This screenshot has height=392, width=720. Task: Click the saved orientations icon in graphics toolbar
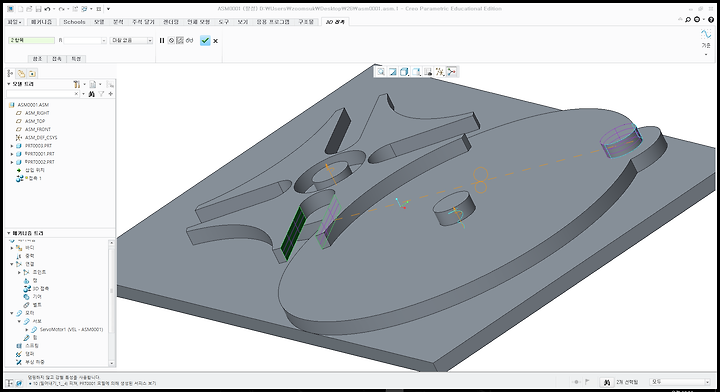click(x=416, y=72)
